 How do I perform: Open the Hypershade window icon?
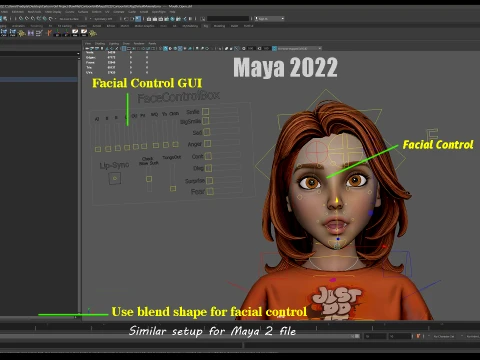[x=172, y=19]
